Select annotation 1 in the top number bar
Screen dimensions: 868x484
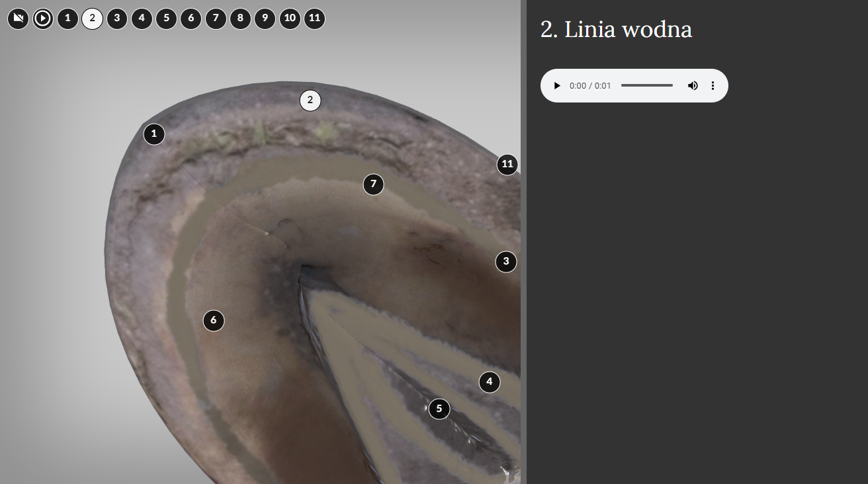(x=67, y=19)
